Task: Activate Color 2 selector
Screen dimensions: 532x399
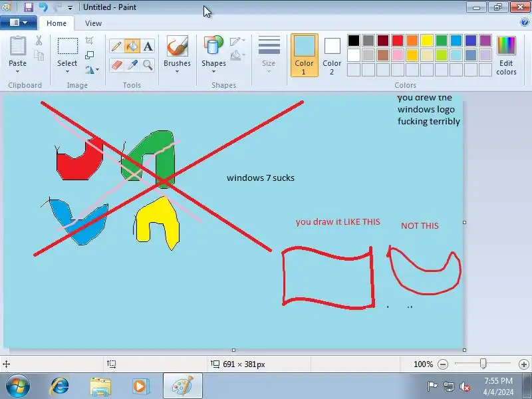Action: [x=332, y=55]
